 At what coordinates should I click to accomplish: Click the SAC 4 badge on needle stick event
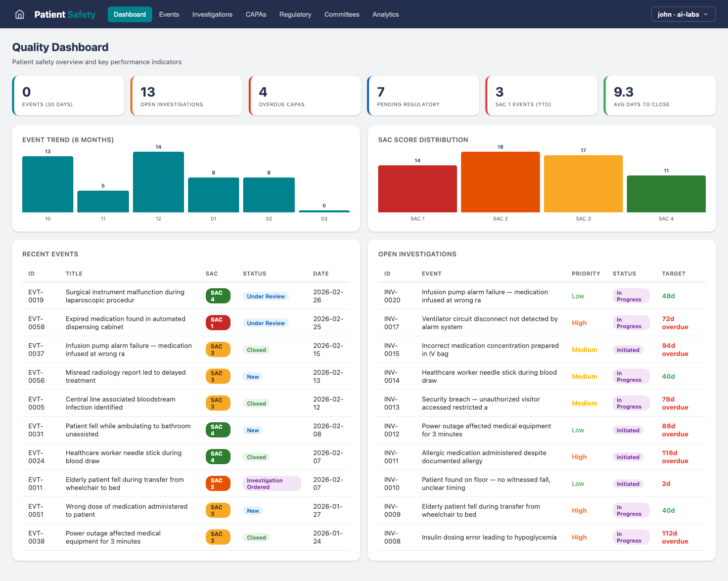tap(217, 456)
